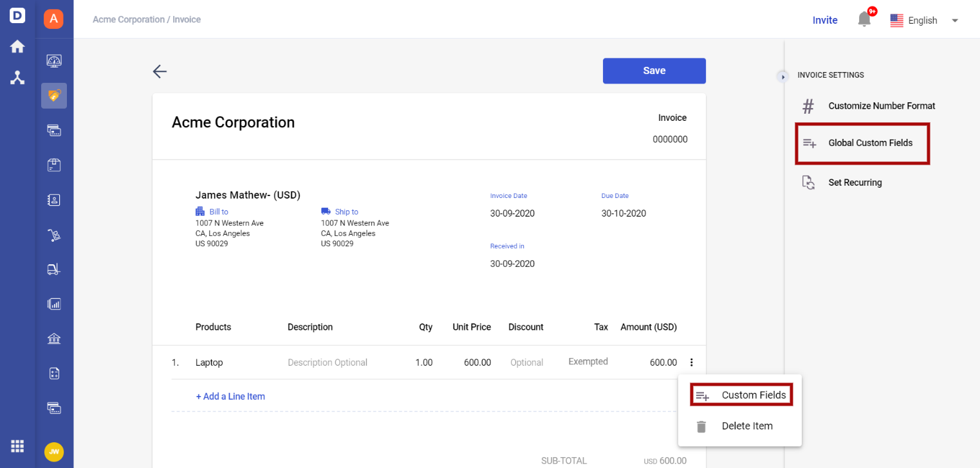Click the US flag icon

pyautogui.click(x=897, y=21)
